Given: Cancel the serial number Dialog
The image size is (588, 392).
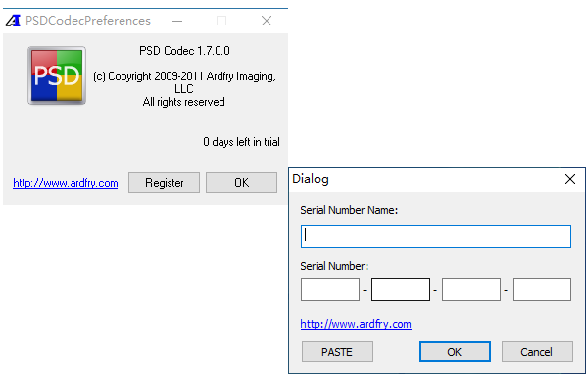Looking at the screenshot, I should click(x=537, y=352).
